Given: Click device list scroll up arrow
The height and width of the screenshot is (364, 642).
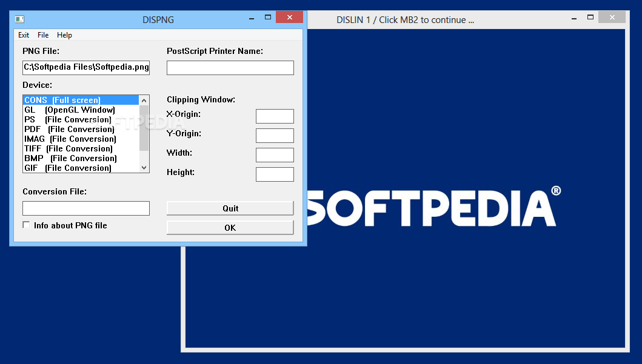Looking at the screenshot, I should [x=144, y=101].
